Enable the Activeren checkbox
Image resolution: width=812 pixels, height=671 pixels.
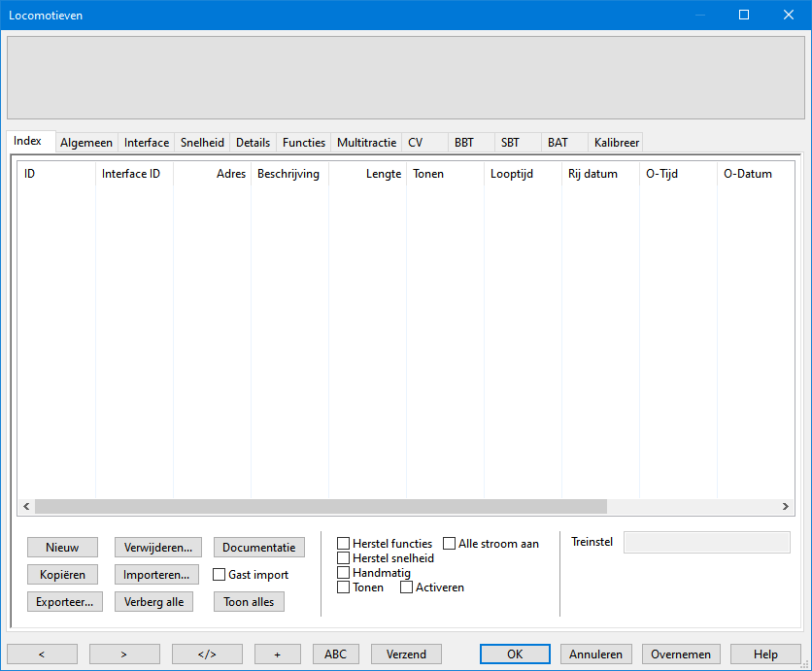click(x=407, y=587)
